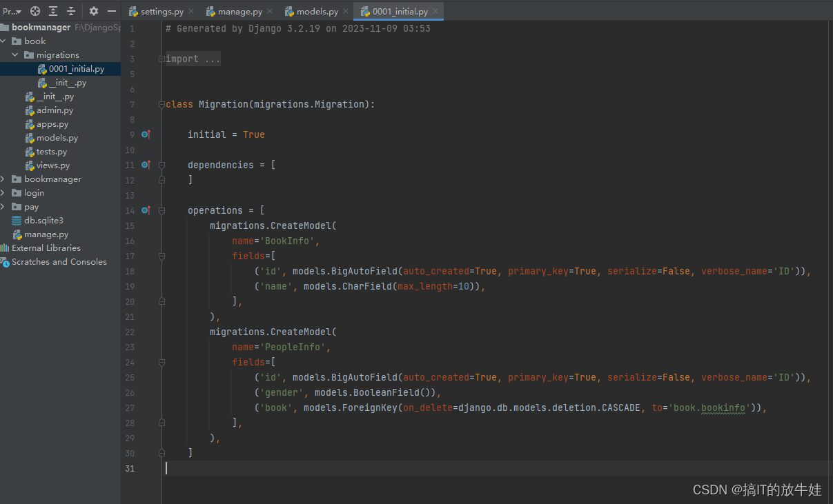The width and height of the screenshot is (833, 504).
Task: Click line number 15 in the gutter
Action: tap(130, 226)
